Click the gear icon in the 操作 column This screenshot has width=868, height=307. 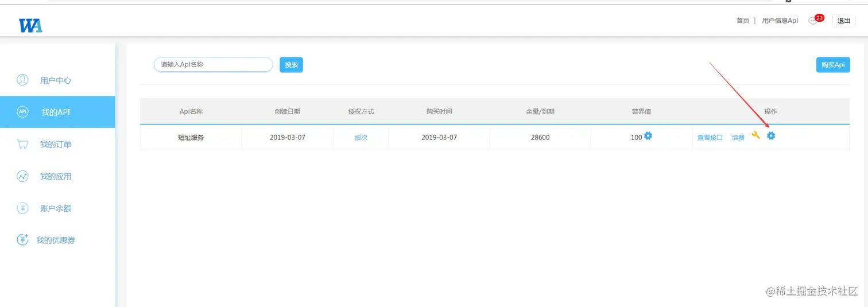click(x=771, y=135)
